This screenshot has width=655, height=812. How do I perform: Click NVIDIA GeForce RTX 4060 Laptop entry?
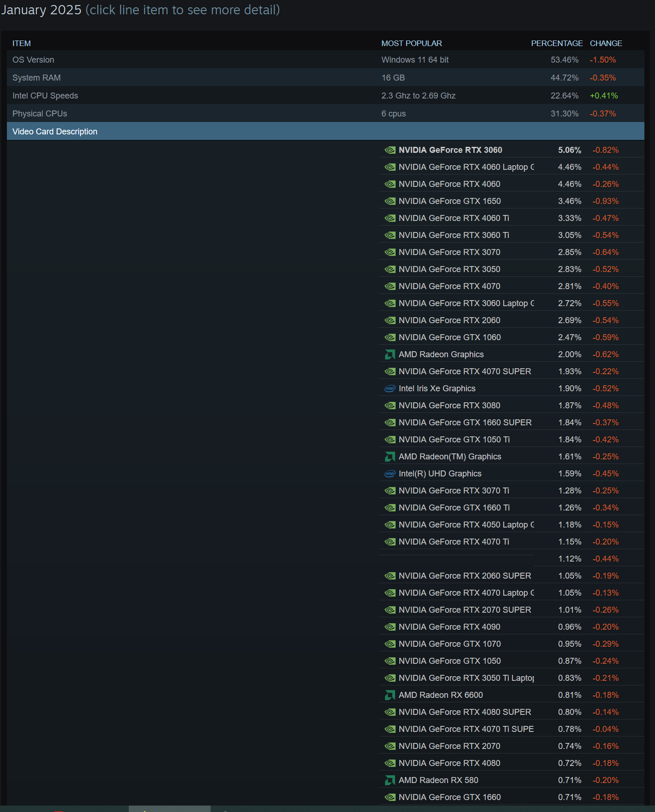click(x=466, y=167)
